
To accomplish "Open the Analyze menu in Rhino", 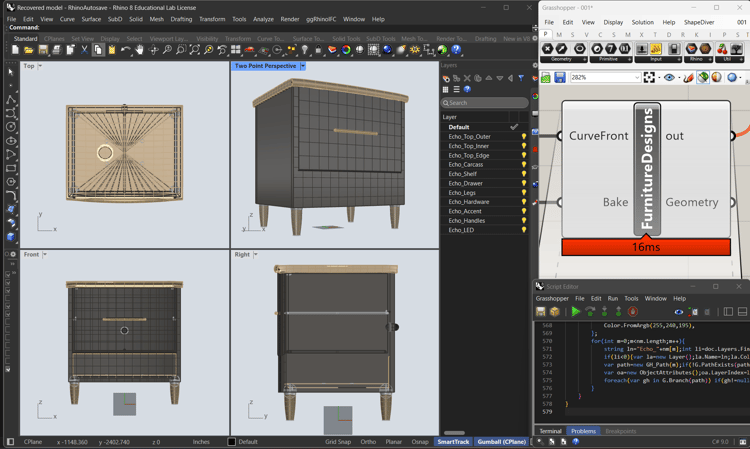I will (x=263, y=19).
